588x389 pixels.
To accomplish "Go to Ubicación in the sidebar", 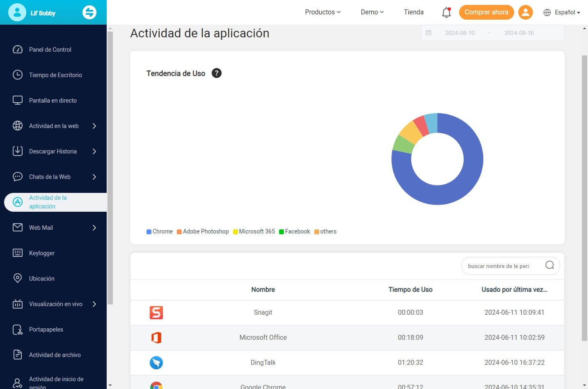I will tap(42, 279).
